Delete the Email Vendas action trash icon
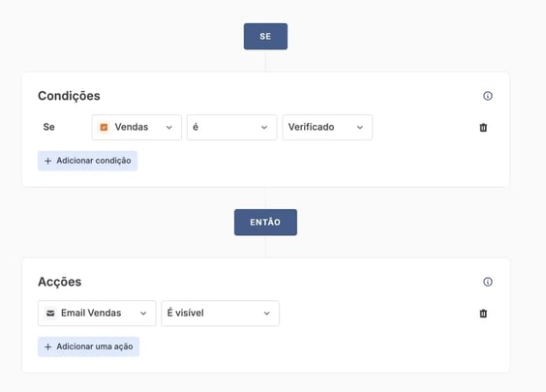Viewport: 546px width, 392px height. point(483,314)
